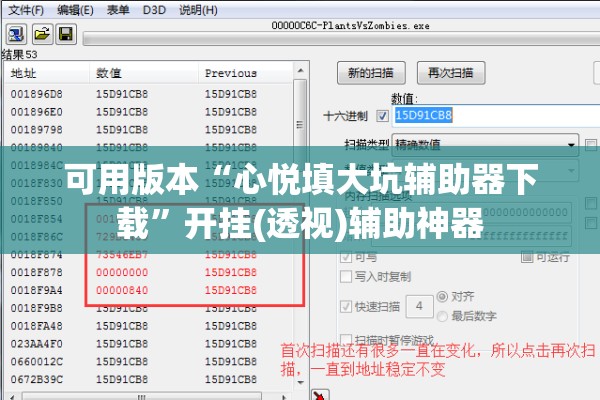This screenshot has height=400, width=600.
Task: Select address row 0018F874
Action: click(149, 255)
